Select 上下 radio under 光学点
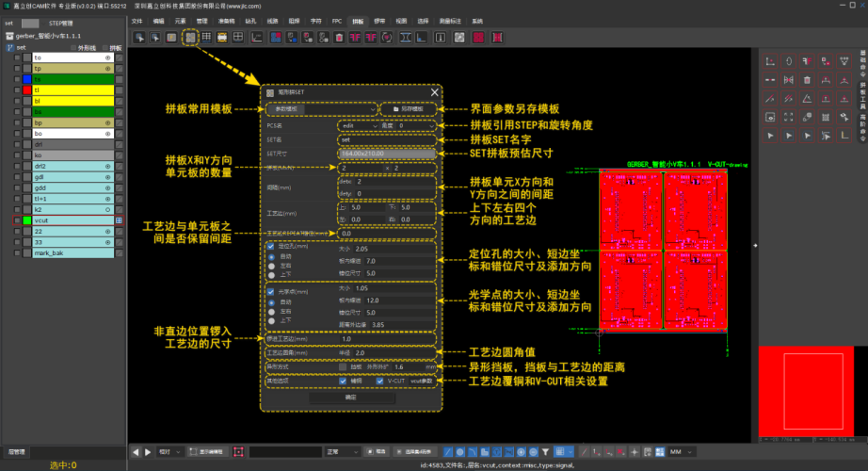This screenshot has width=868, height=471. (x=271, y=321)
